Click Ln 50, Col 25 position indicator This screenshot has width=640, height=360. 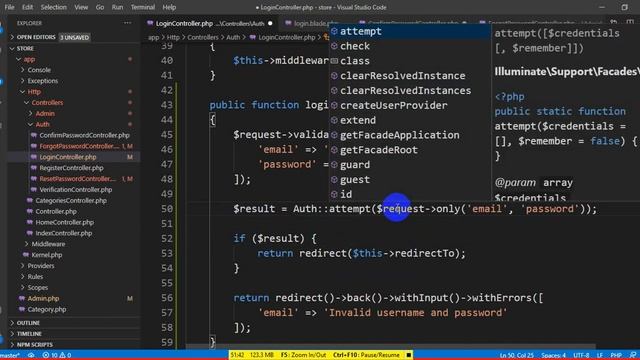tap(516, 355)
